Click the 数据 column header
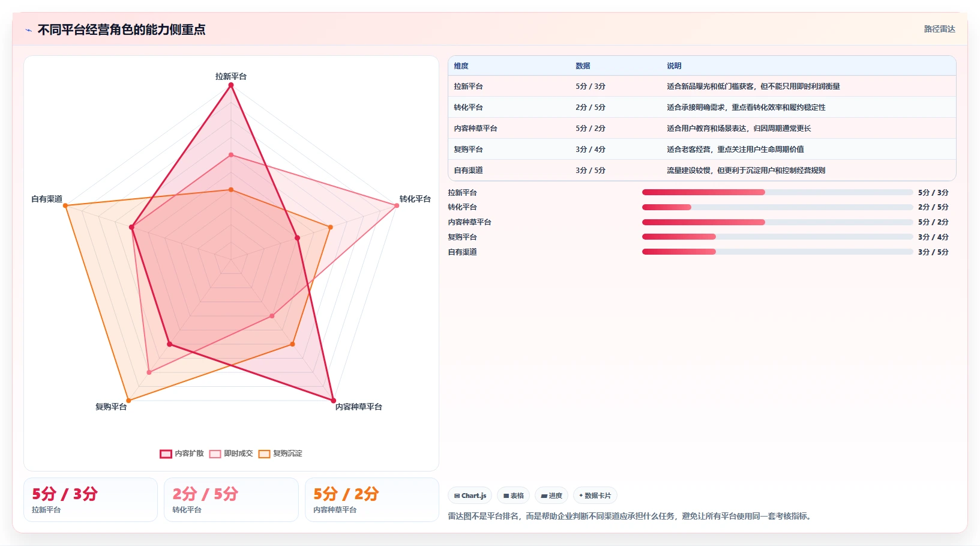980x546 pixels. click(583, 66)
